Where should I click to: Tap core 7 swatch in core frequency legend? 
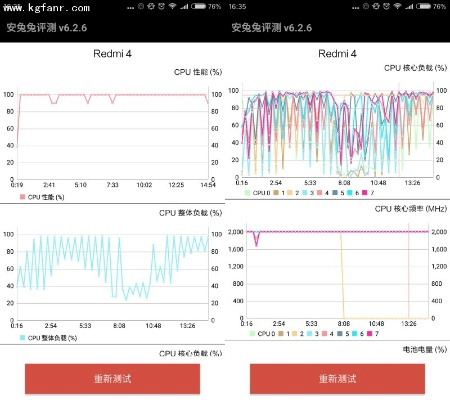(369, 333)
